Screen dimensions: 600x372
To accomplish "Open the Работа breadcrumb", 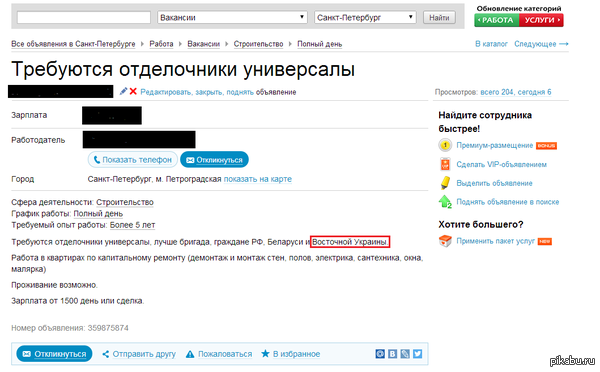I will pyautogui.click(x=161, y=44).
